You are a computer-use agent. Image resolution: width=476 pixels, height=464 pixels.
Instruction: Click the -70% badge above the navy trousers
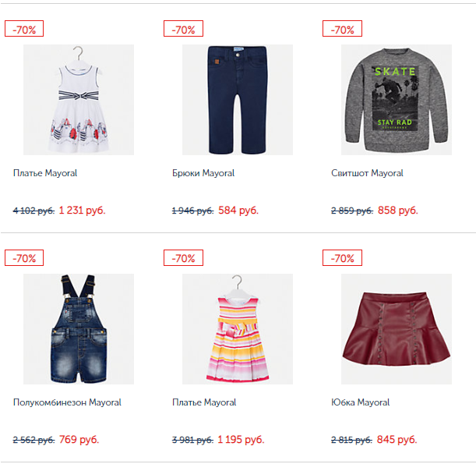click(183, 29)
